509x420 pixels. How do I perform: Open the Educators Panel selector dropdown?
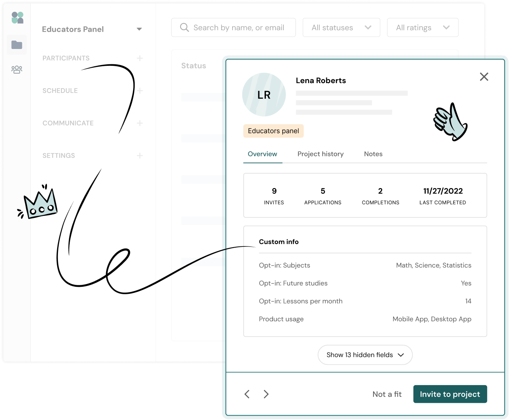click(139, 29)
